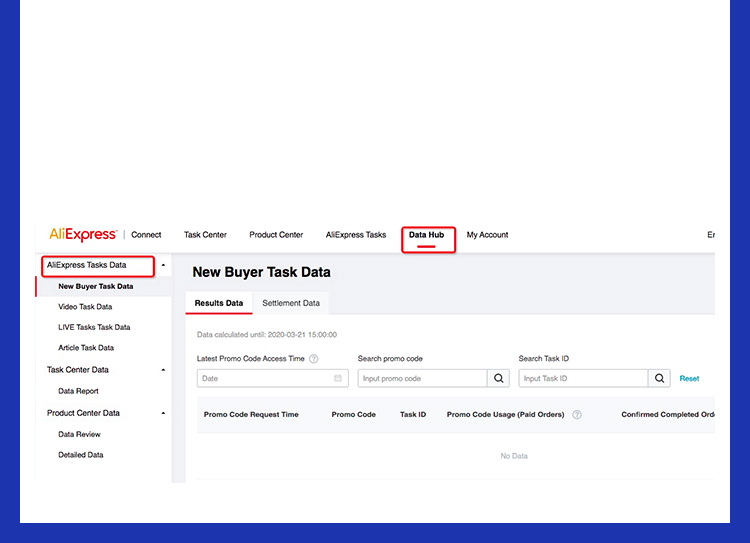Open Video Task Data in sidebar
This screenshot has height=543, width=750.
(x=85, y=307)
